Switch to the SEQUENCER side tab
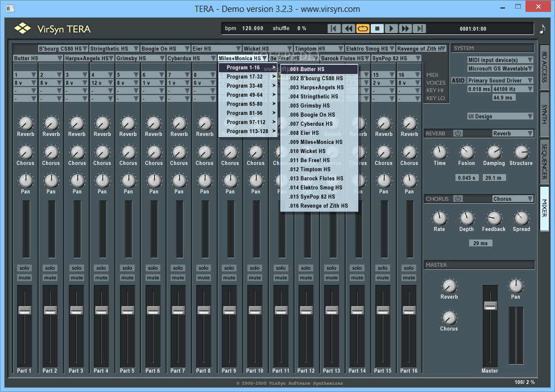This screenshot has width=555, height=392. (x=544, y=161)
